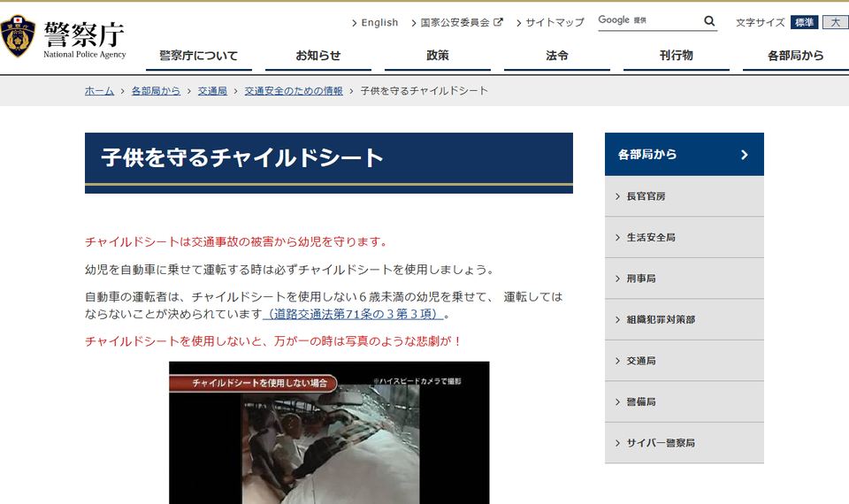Viewport: 849px width, 504px height.
Task: Click the external link icon beside 国家公安委員会
Action: [x=498, y=22]
